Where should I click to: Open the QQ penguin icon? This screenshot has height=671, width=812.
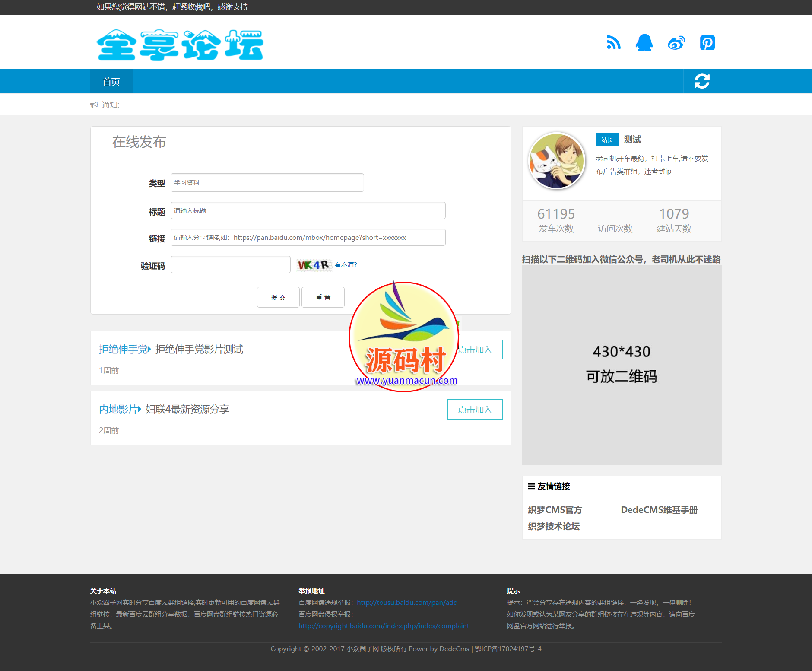pyautogui.click(x=644, y=43)
